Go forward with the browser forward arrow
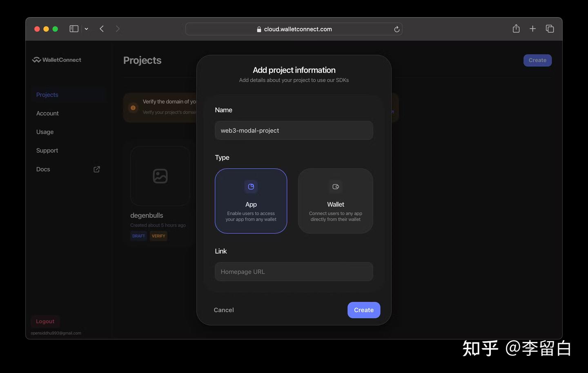The height and width of the screenshot is (373, 588). pos(118,29)
